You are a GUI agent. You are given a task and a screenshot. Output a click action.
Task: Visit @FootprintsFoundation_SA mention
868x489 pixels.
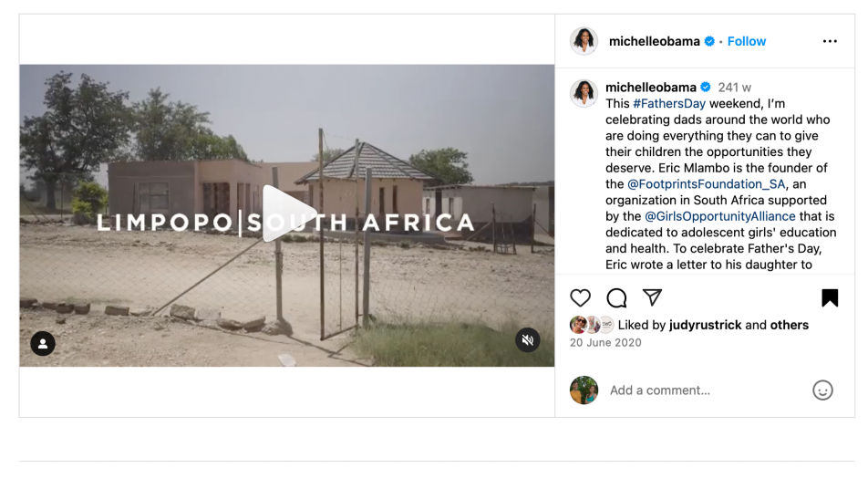[706, 184]
